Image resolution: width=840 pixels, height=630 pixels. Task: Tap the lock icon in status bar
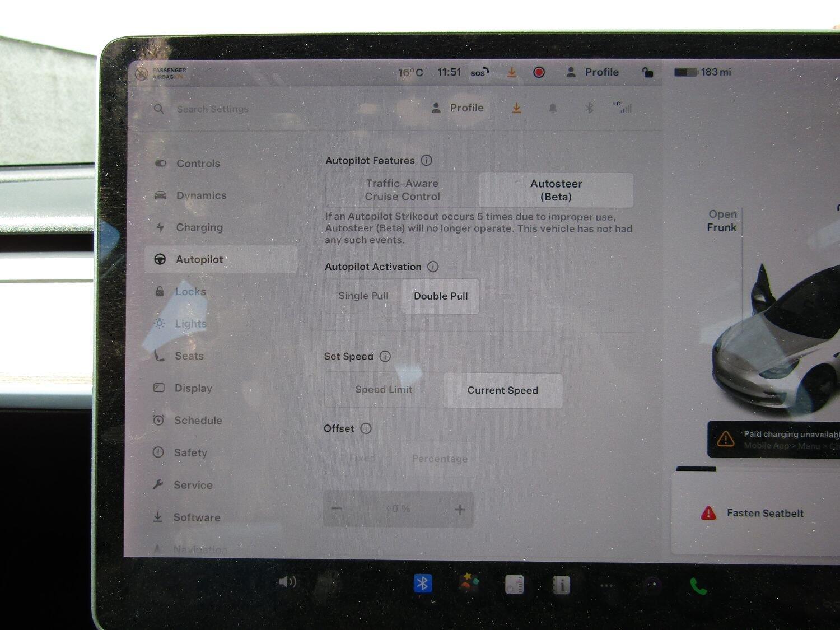[x=647, y=72]
